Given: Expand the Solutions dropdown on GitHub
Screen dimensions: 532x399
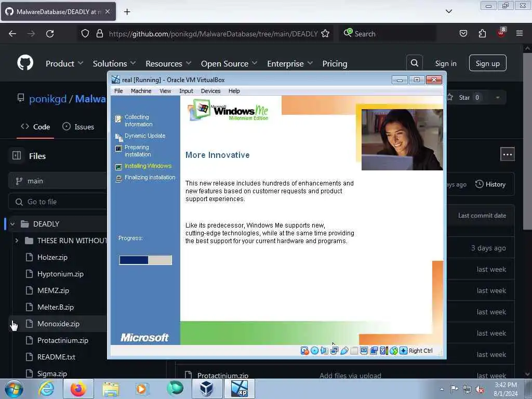Looking at the screenshot, I should tap(114, 63).
